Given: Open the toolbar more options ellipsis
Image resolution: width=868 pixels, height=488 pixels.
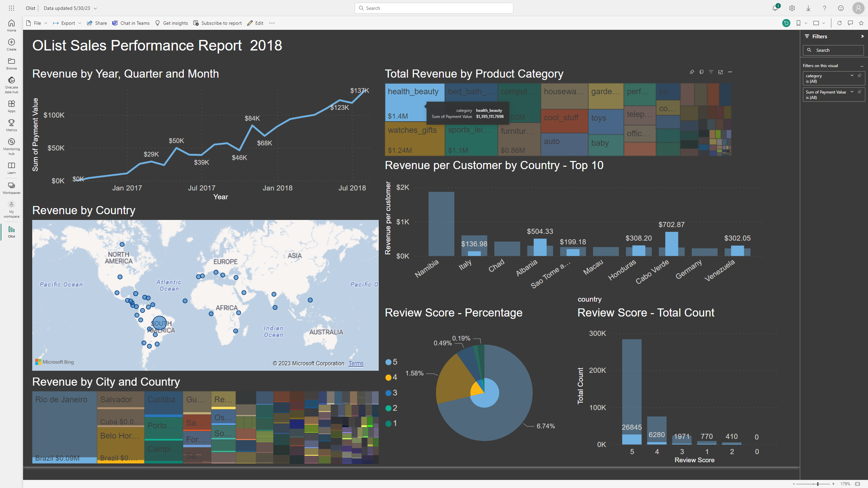Looking at the screenshot, I should click(x=272, y=23).
